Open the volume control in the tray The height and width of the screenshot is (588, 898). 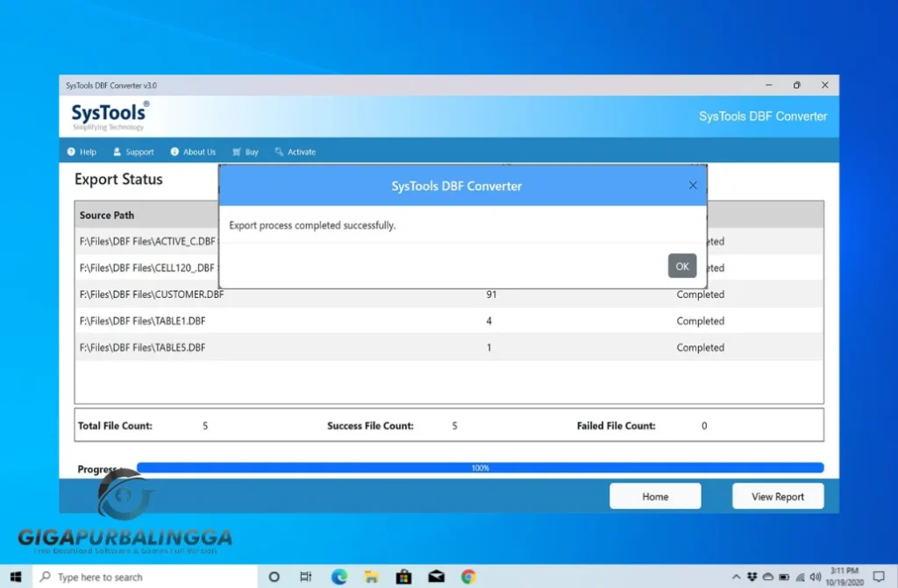816,577
